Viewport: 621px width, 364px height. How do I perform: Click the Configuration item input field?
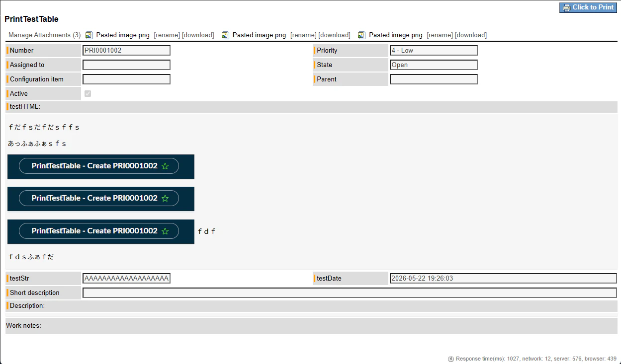tap(127, 79)
